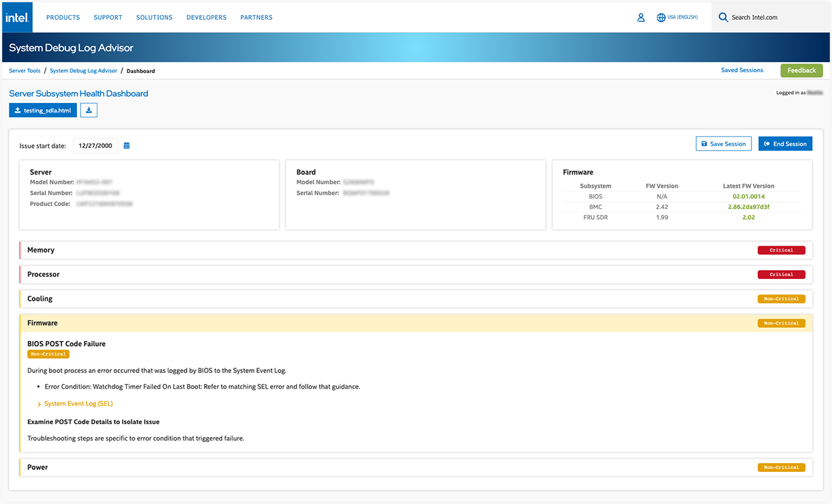
Task: Expand the Processor section
Action: [416, 275]
